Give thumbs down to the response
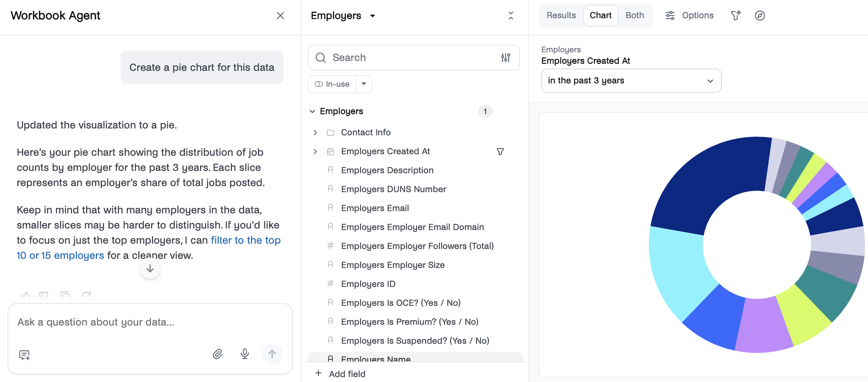The width and height of the screenshot is (868, 382). click(44, 296)
